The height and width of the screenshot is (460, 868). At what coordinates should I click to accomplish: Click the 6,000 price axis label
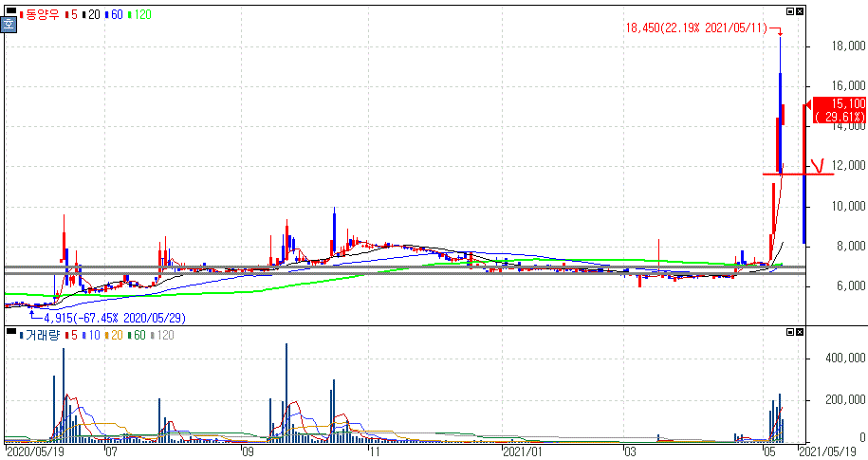tap(851, 286)
